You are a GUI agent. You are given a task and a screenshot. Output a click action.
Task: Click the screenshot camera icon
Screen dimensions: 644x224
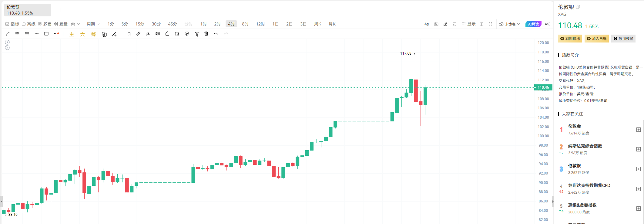pyautogui.click(x=436, y=24)
